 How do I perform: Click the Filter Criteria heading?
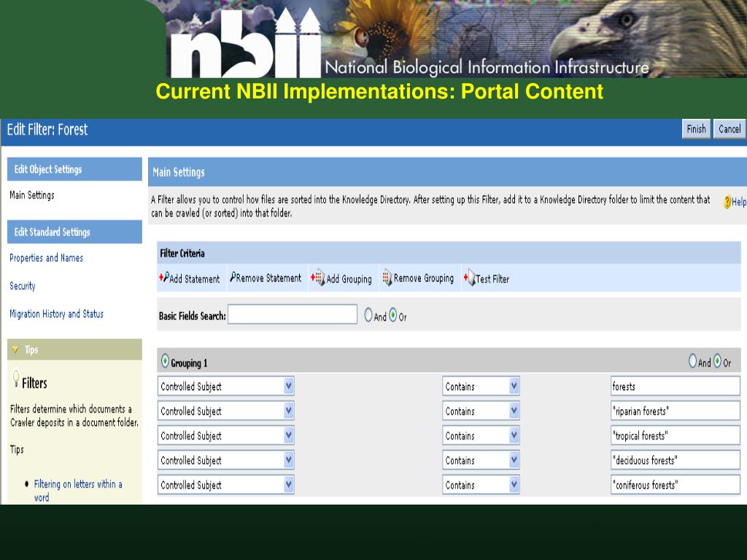click(x=182, y=253)
